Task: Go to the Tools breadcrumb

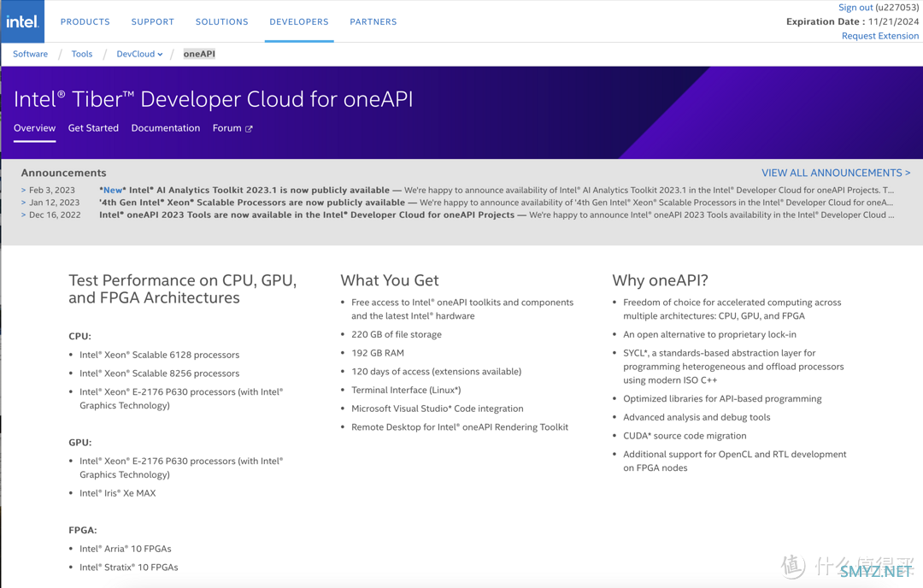Action: click(x=82, y=54)
